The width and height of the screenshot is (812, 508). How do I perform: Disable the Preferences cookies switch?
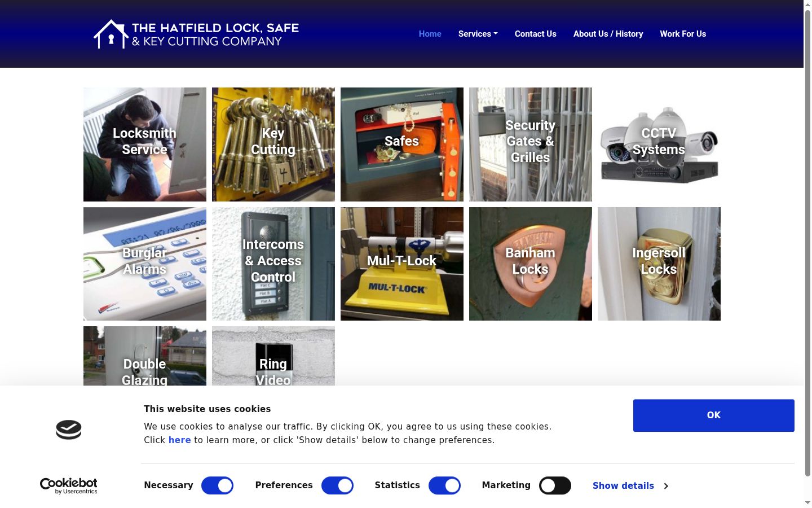(x=337, y=485)
